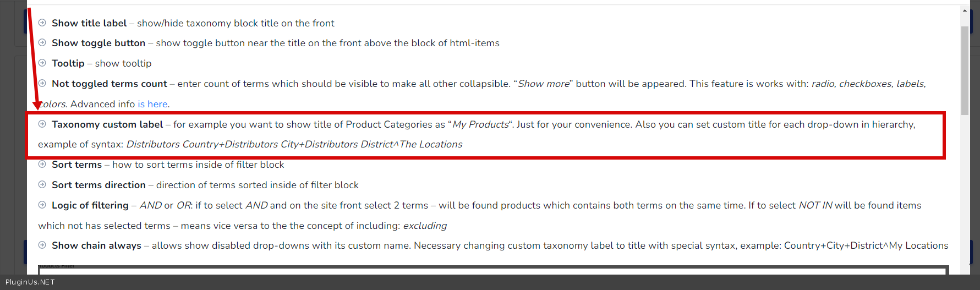The height and width of the screenshot is (290, 980).
Task: Click the bullet icon beside Show chain always
Action: point(42,245)
